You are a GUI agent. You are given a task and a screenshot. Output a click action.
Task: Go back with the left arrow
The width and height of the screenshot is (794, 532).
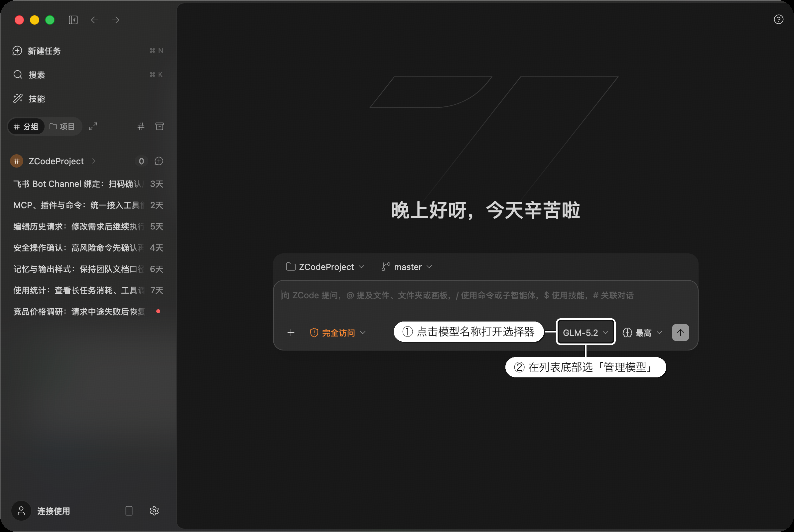(94, 20)
